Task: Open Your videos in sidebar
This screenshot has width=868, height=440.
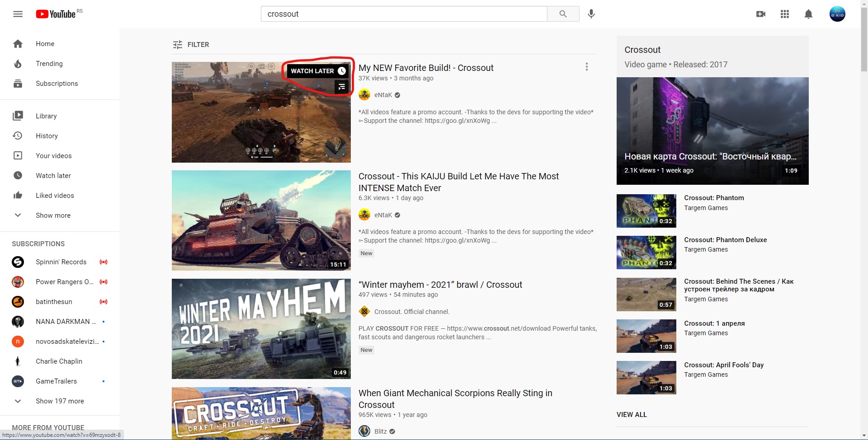Action: tap(60, 156)
